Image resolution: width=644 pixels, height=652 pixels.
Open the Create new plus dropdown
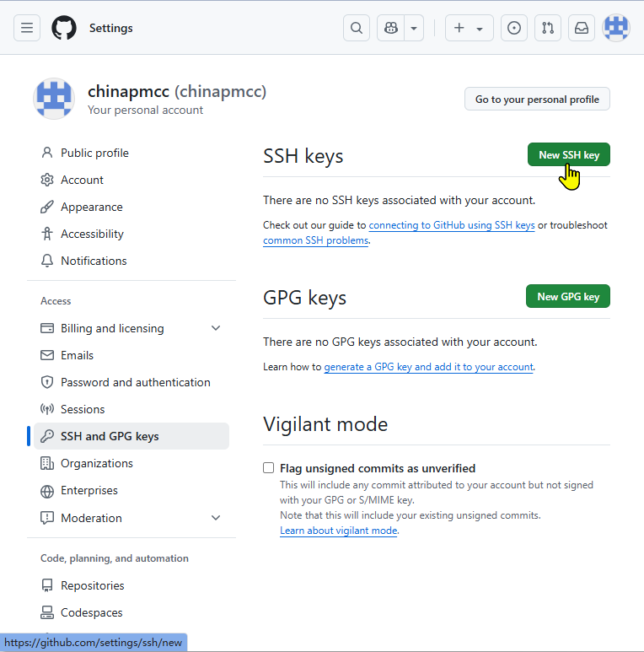[469, 28]
